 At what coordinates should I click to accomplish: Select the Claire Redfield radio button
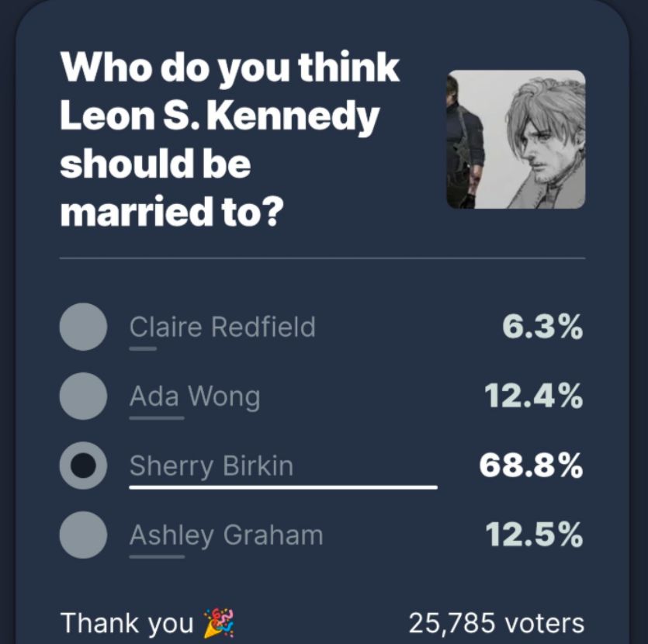tap(83, 327)
